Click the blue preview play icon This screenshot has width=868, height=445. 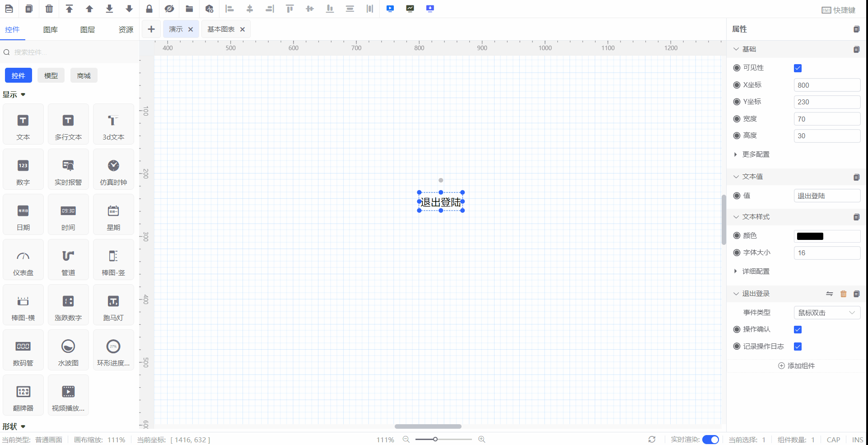click(x=390, y=9)
